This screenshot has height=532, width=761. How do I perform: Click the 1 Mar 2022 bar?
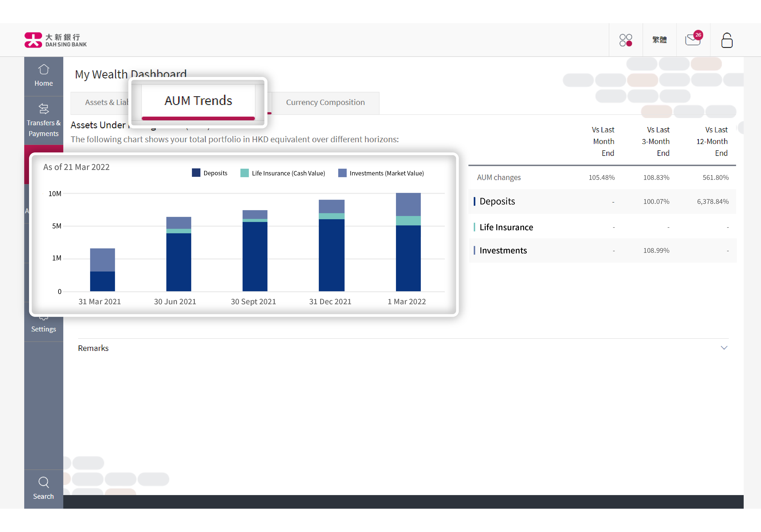pyautogui.click(x=408, y=242)
